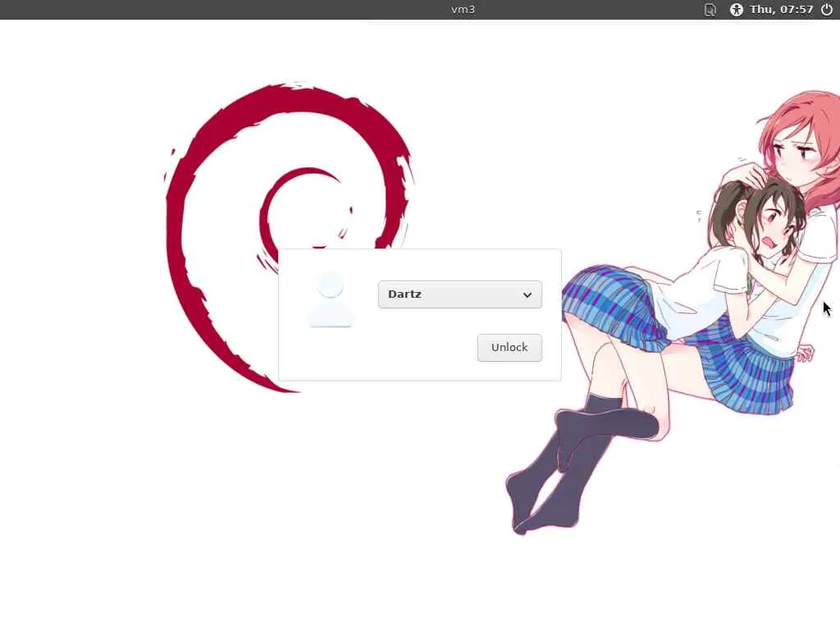
Task: Click the keyboard layout indicator icon
Action: 710,10
